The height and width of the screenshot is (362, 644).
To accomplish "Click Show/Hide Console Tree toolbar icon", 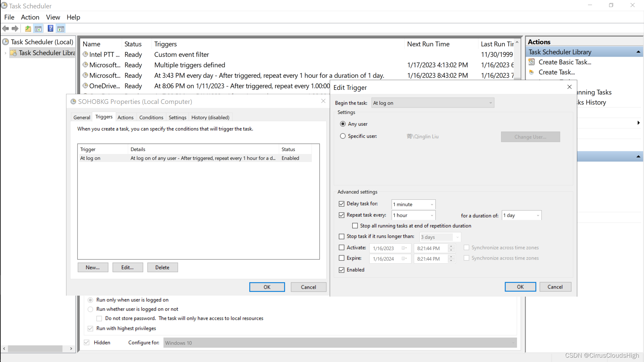I will click(x=38, y=29).
